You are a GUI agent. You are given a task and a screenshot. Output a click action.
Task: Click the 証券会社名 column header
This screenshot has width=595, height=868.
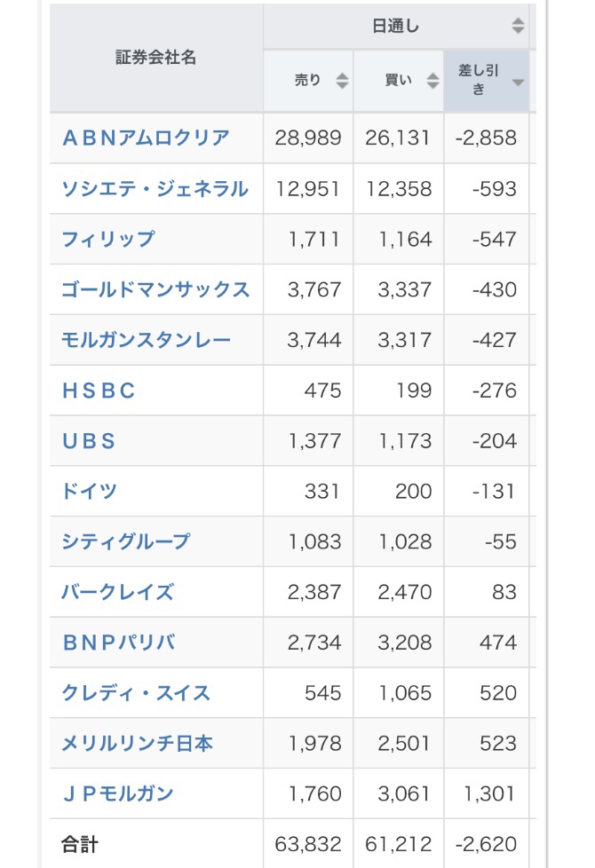coord(155,57)
